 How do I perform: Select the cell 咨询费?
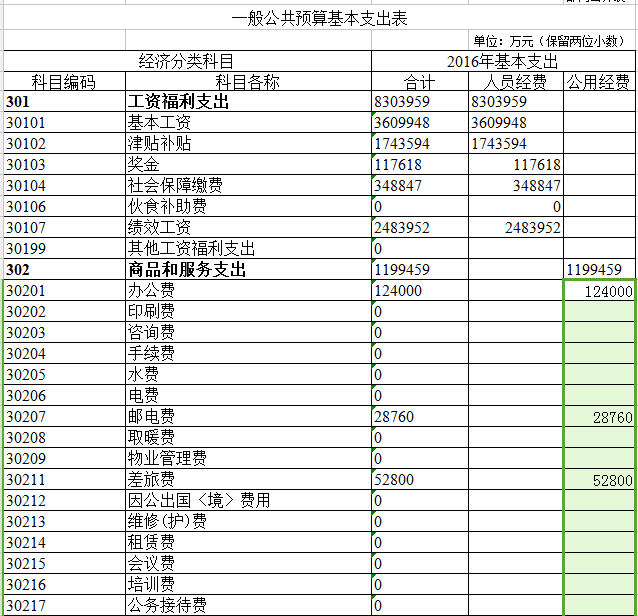(x=248, y=332)
